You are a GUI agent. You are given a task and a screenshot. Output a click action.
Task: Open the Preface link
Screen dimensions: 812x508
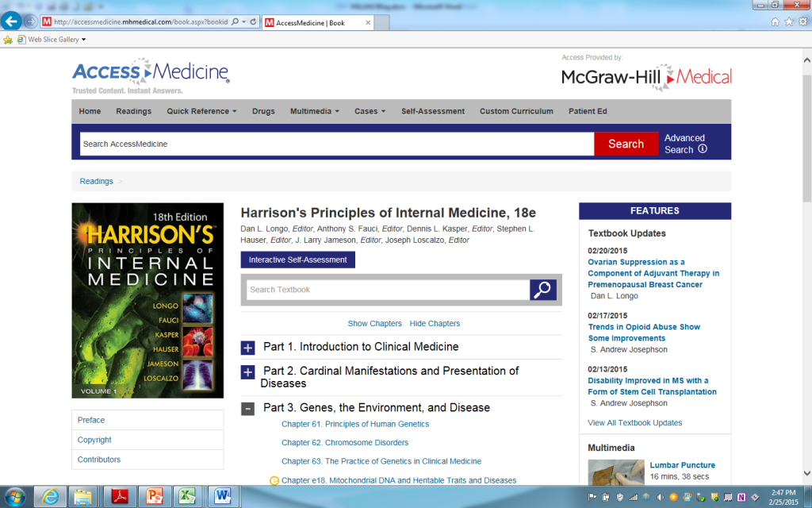(91, 420)
